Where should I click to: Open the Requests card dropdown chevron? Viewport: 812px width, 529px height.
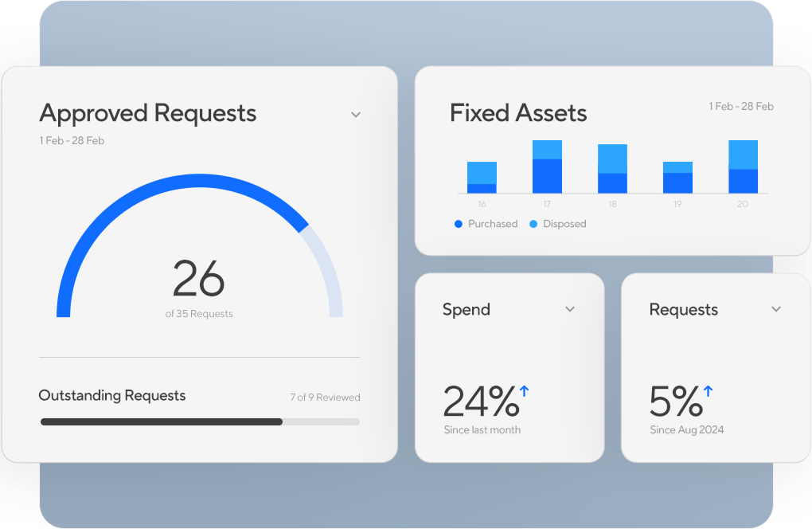pos(776,309)
